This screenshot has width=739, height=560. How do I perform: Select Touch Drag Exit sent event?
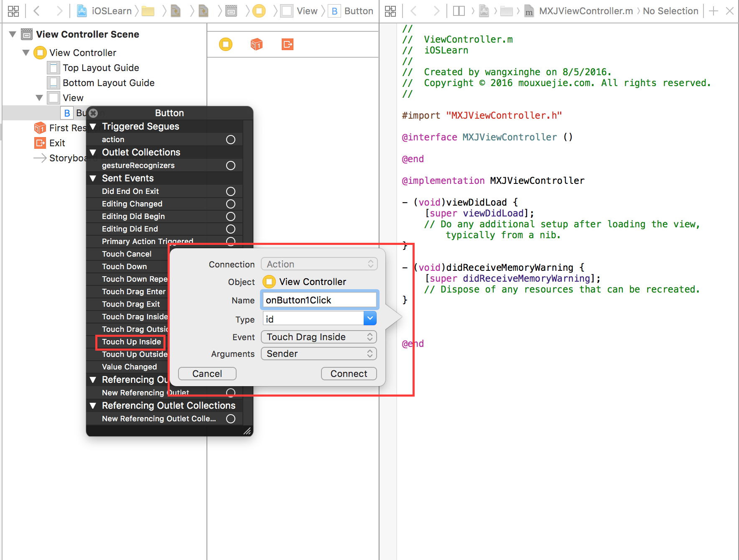click(131, 304)
